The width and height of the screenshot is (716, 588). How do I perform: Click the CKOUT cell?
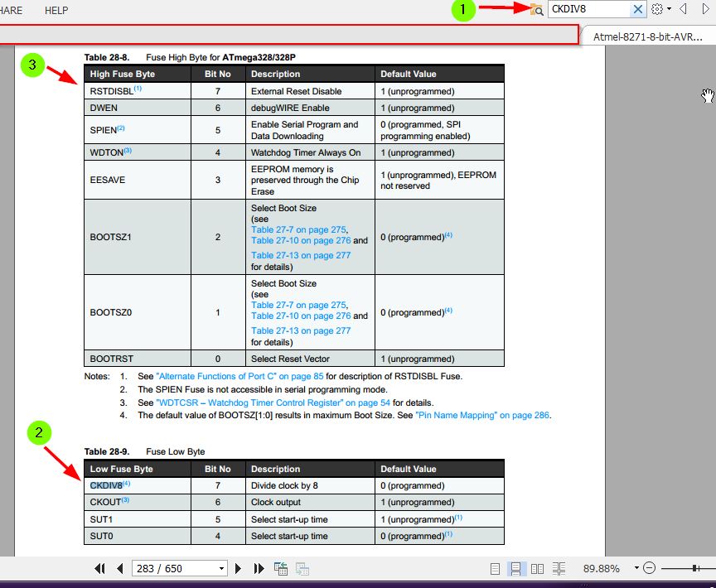pos(138,502)
